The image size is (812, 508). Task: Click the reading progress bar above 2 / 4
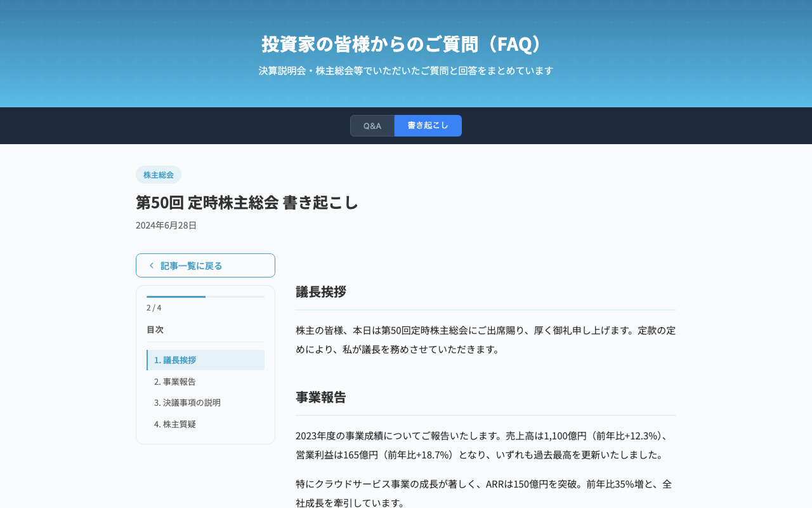point(205,296)
